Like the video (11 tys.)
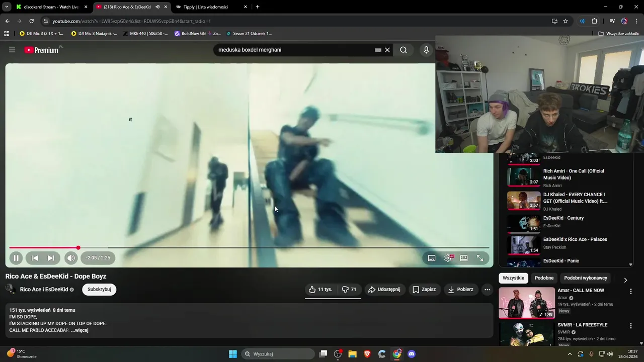 click(320, 290)
